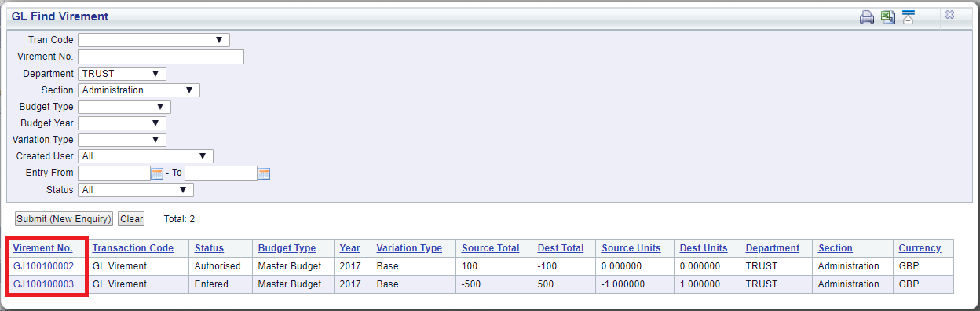Close the GL Find Virement dialog
This screenshot has width=980, height=311.
coord(950,15)
